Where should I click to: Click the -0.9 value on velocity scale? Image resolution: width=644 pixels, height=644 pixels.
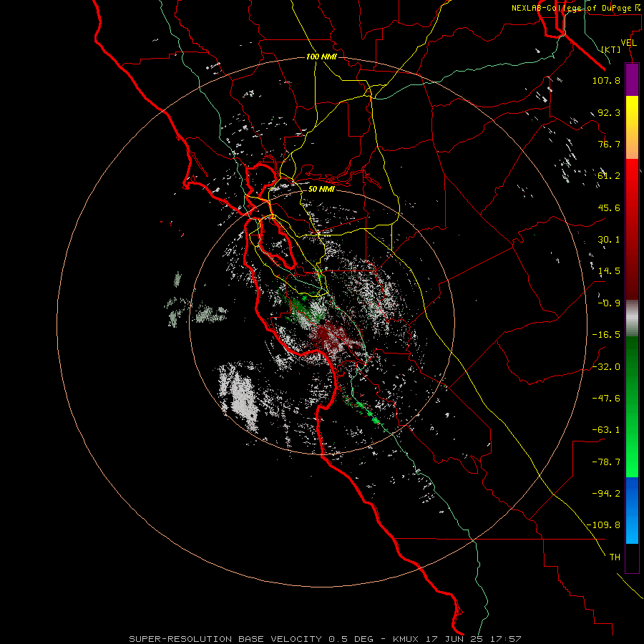click(x=609, y=303)
